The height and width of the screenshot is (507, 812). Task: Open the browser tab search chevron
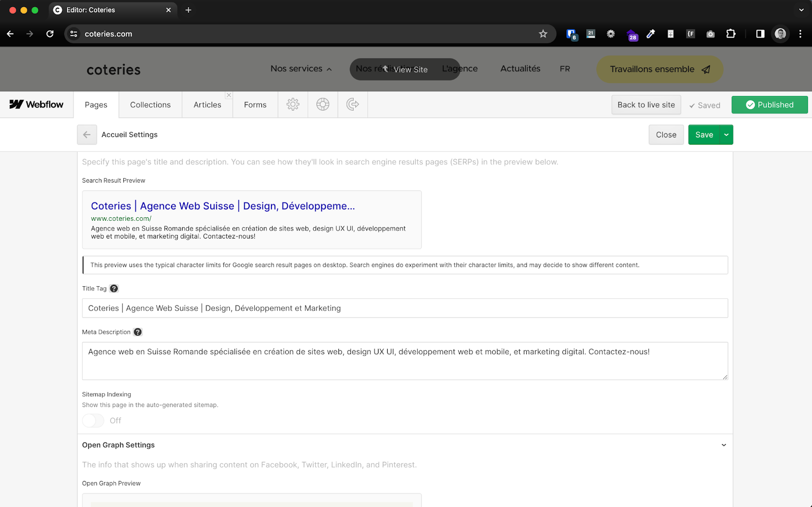(801, 10)
